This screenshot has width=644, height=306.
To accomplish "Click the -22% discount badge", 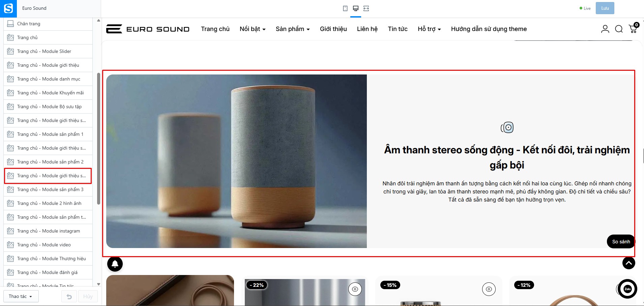I will point(257,285).
